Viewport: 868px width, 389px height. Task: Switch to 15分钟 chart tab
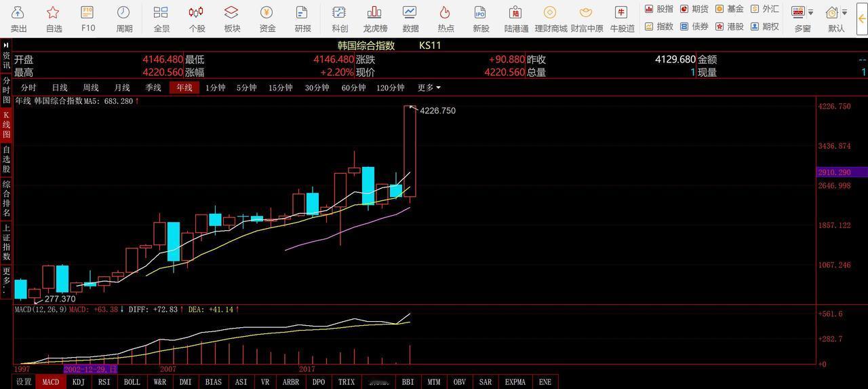(x=280, y=88)
